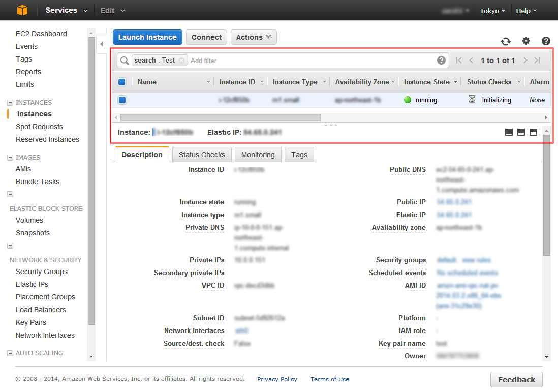Open the Privacy Policy link
The image size is (558, 392).
(277, 379)
